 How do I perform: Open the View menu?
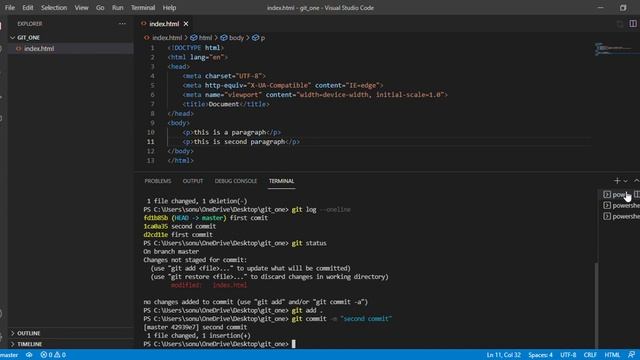(81, 8)
